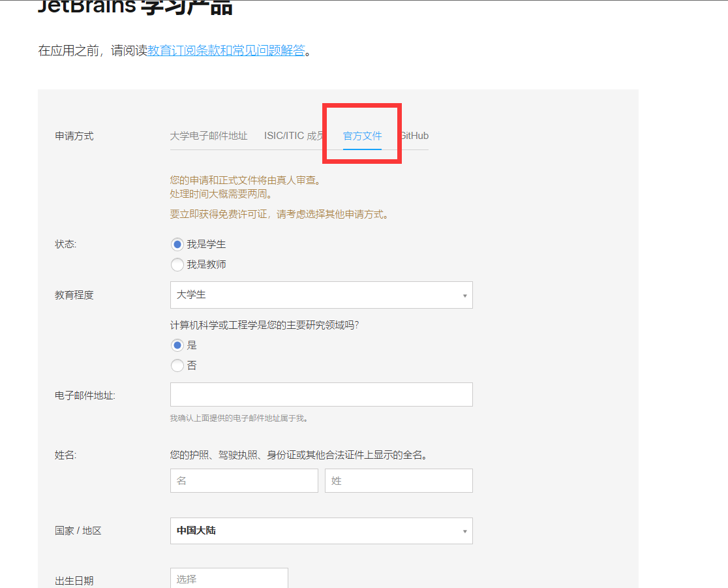Choose 否 for computer science major question
This screenshot has height=588, width=728.
(x=177, y=365)
